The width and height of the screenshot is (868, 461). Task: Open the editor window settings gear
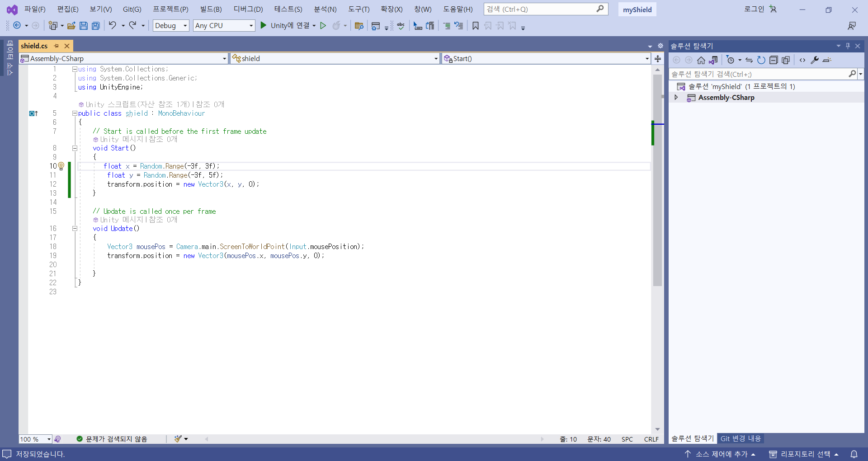click(660, 46)
